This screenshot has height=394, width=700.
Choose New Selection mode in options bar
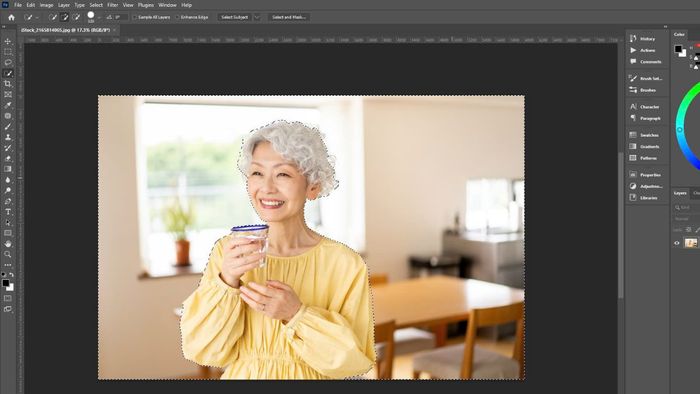[53, 17]
